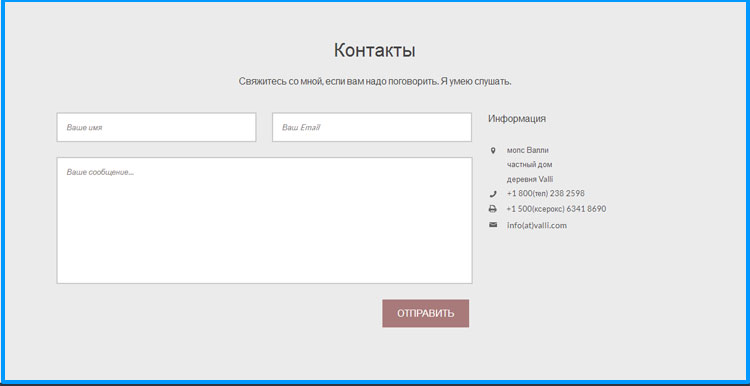Click the email envelope icon
750x386 pixels.
pos(493,225)
